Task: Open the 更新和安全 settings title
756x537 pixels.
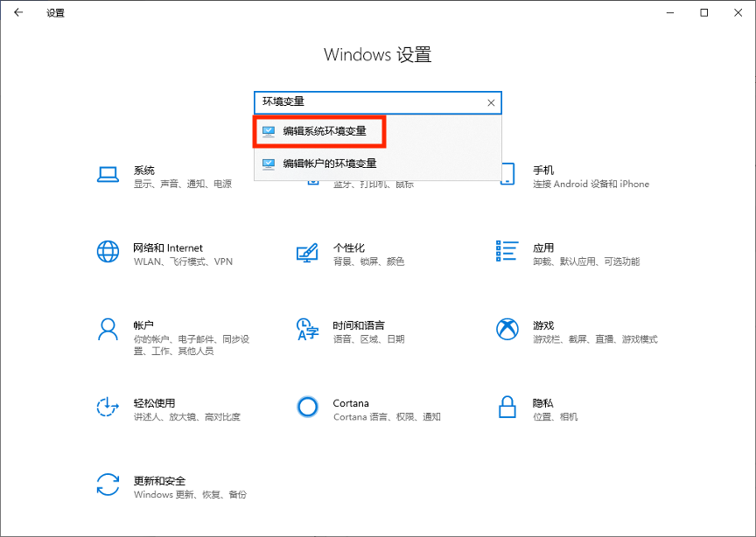Action: pyautogui.click(x=159, y=481)
